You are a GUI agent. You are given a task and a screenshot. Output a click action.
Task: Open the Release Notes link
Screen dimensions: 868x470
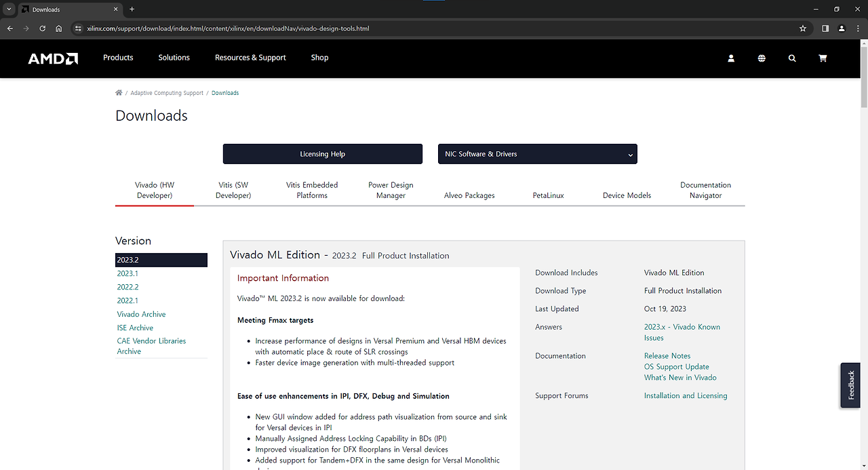[667, 355]
